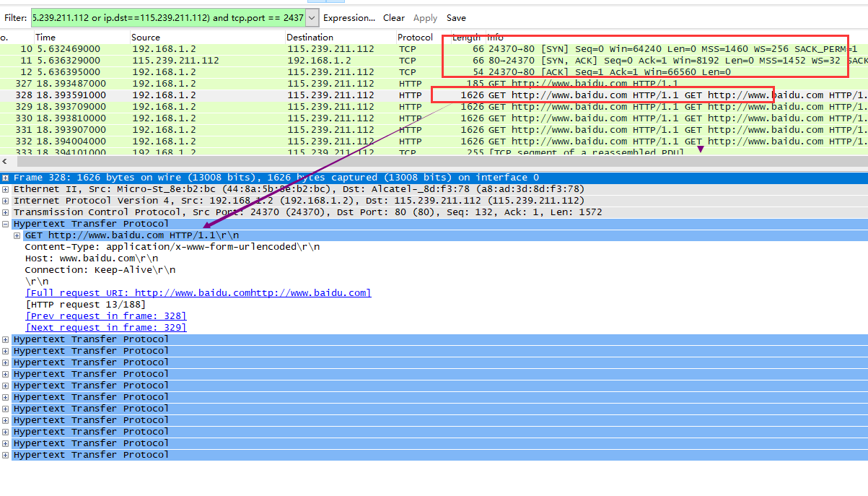Screen dimensions: 868x496
Task: Click the Destination column header
Action: 310,38
